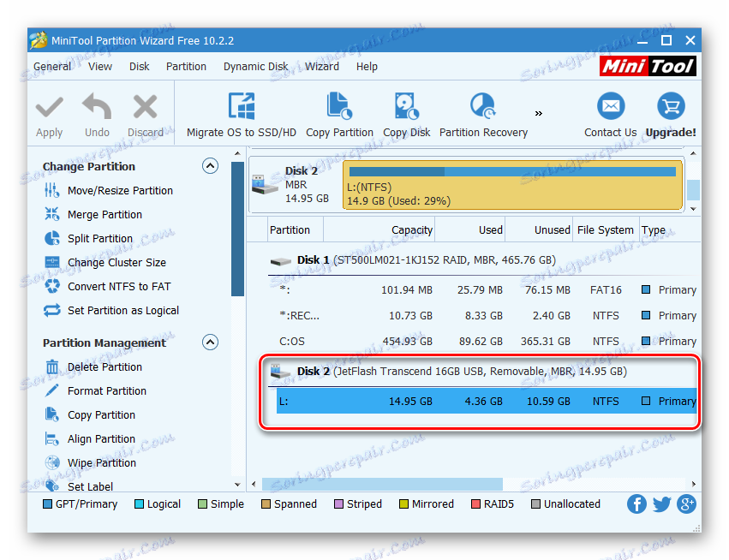Screen dimensions: 729x560
Task: Collapse the Partition Management section
Action: click(210, 343)
